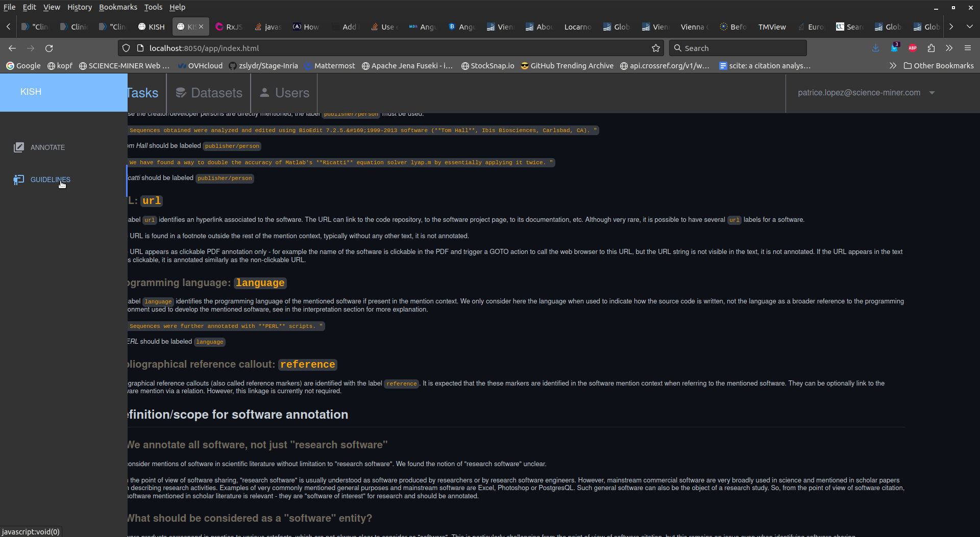Click the large 'reference' label heading
This screenshot has width=980, height=537.
[308, 365]
